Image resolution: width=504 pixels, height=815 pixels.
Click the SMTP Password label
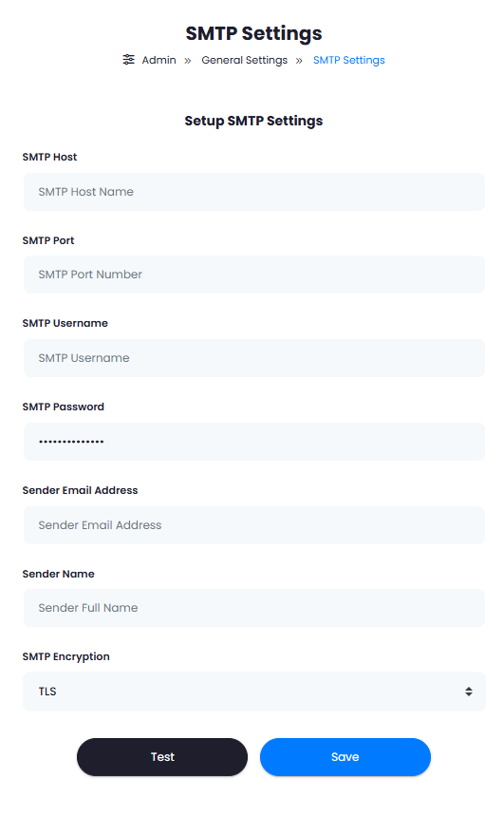63,407
